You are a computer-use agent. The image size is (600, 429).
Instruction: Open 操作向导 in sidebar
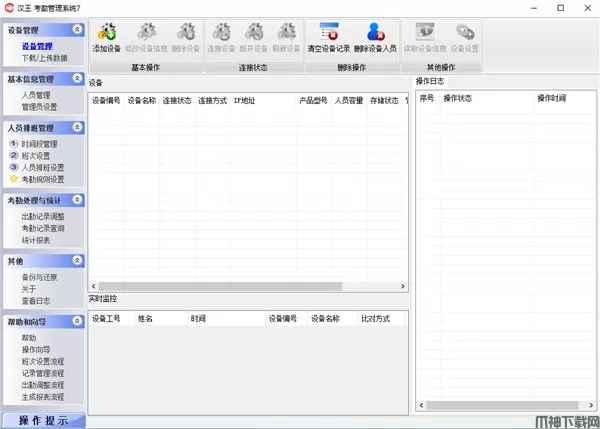click(x=36, y=350)
